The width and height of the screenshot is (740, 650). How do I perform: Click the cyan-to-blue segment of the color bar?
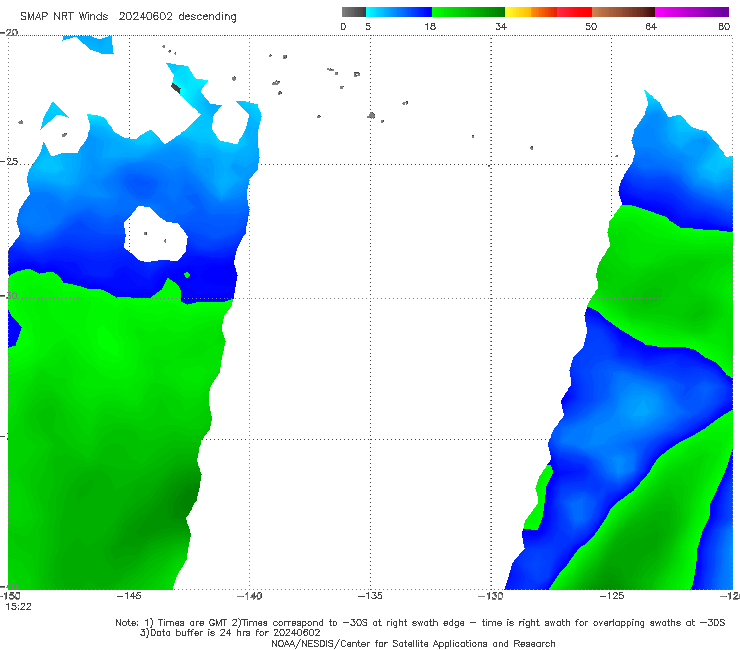(399, 12)
